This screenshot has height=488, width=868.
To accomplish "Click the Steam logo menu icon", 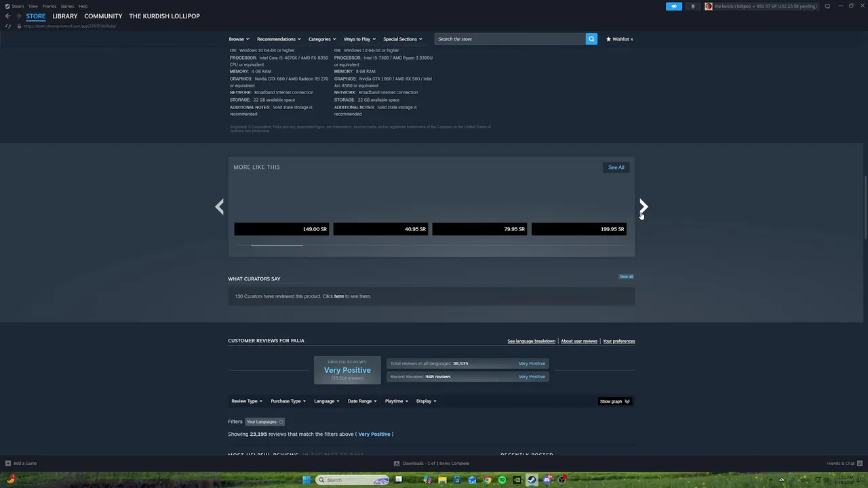I will tap(7, 6).
